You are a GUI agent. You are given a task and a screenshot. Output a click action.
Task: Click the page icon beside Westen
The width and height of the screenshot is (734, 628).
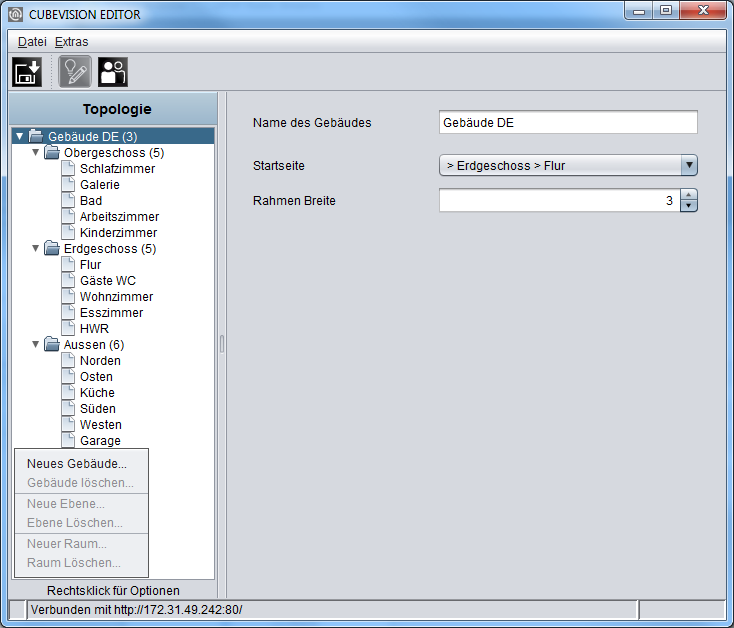pos(68,424)
